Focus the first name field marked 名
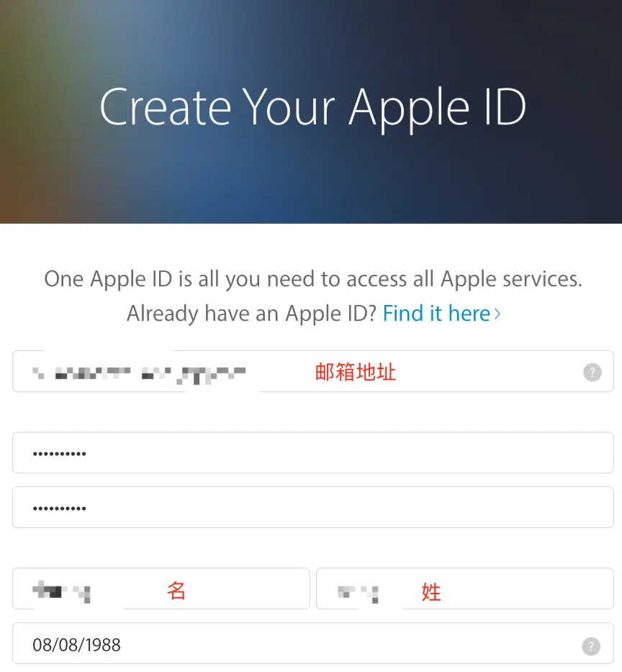The image size is (622, 672). pos(161,589)
